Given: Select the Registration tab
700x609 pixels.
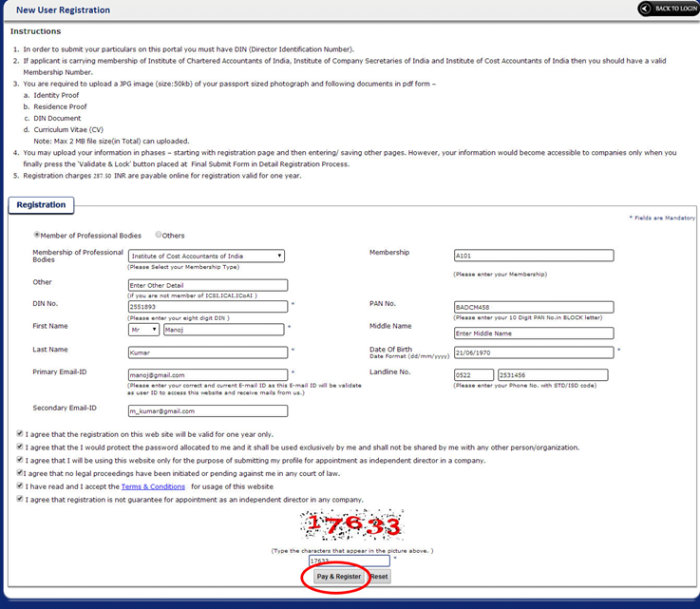Looking at the screenshot, I should (41, 205).
